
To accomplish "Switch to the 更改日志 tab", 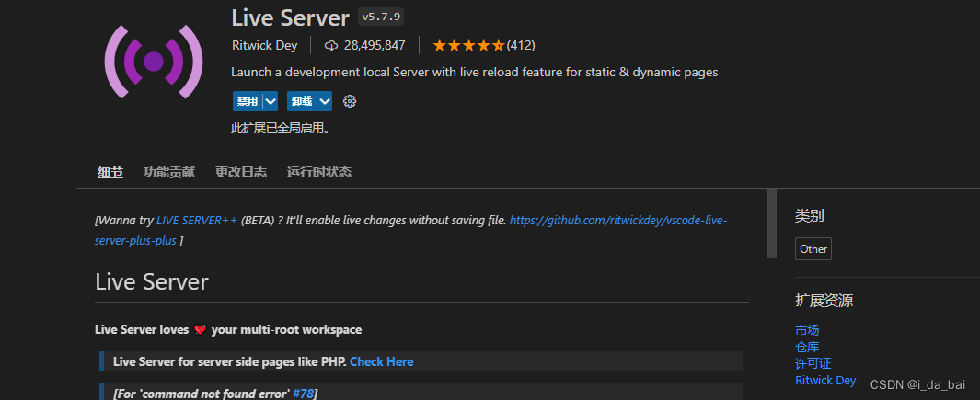I will 241,173.
